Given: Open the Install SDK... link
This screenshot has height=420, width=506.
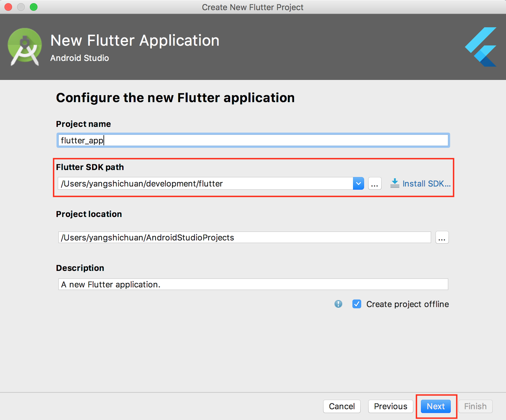Looking at the screenshot, I should 421,183.
